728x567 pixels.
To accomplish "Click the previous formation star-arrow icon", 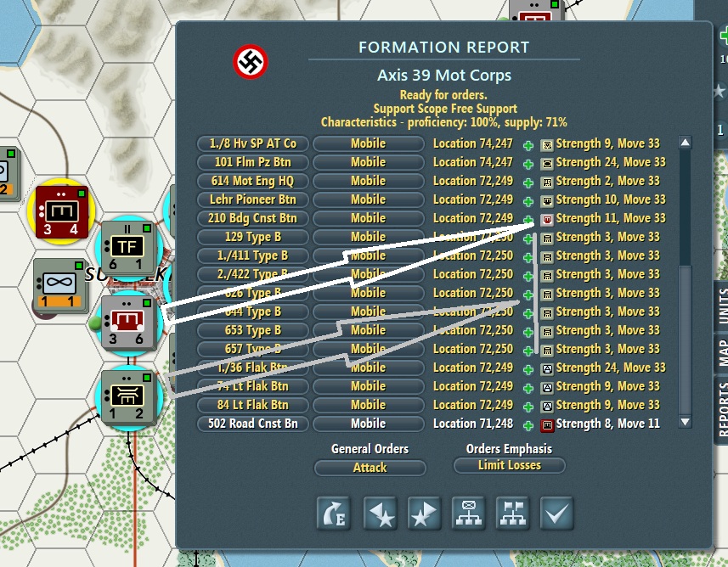I will click(380, 514).
